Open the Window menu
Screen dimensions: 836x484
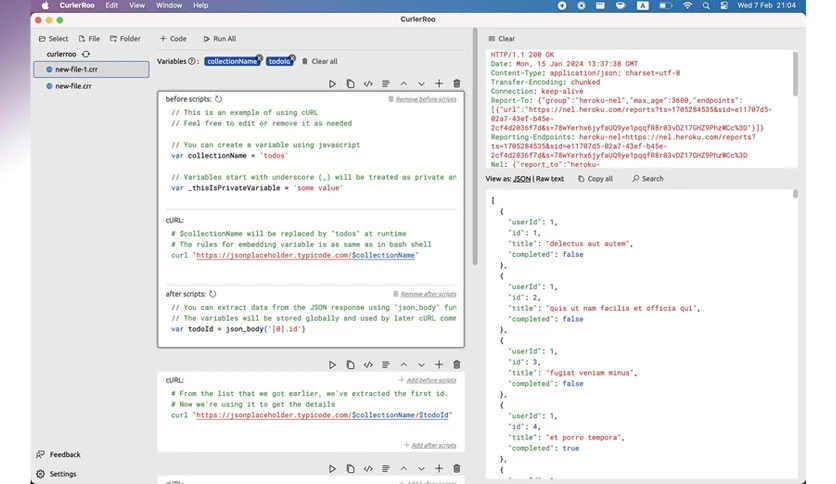pos(168,5)
